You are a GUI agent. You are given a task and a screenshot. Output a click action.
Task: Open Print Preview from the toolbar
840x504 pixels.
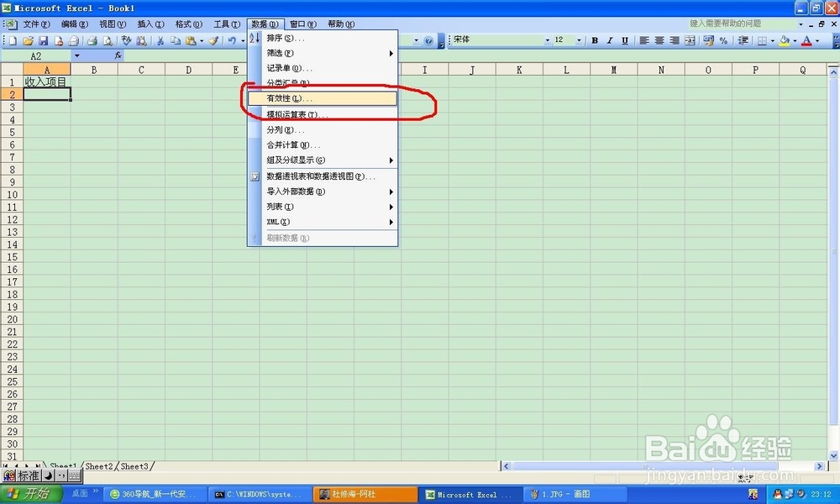tap(109, 40)
